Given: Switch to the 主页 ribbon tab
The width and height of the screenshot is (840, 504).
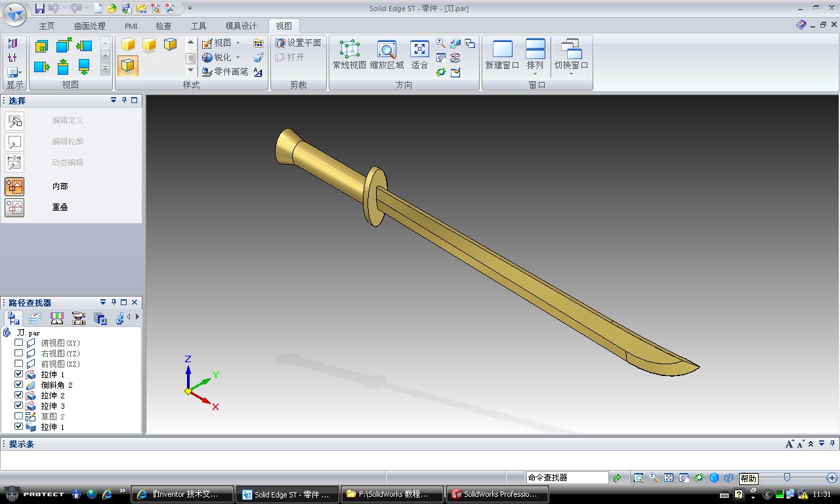Looking at the screenshot, I should coord(47,26).
